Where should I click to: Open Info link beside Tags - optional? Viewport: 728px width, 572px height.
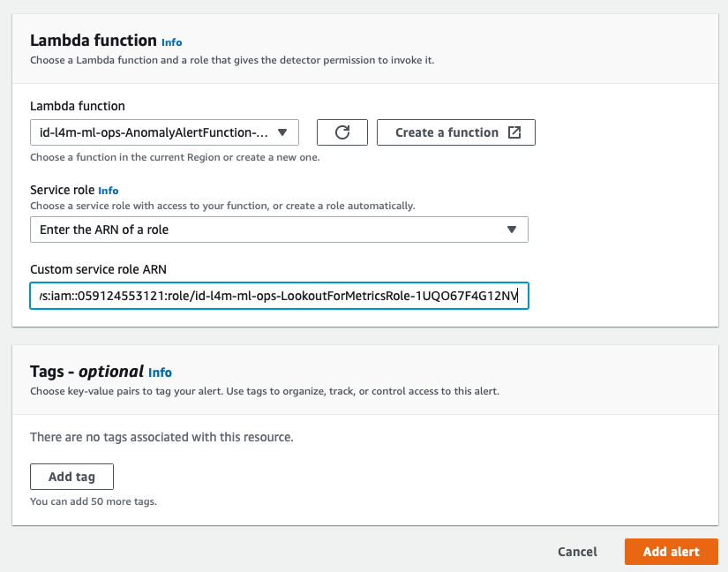[160, 373]
